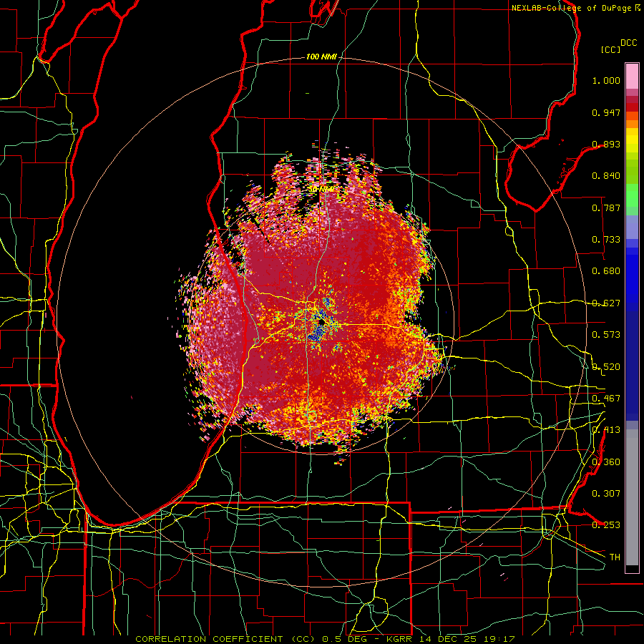Screen dimensions: 644x644
Task: Click the 0.787 legend value
Action: pos(606,208)
